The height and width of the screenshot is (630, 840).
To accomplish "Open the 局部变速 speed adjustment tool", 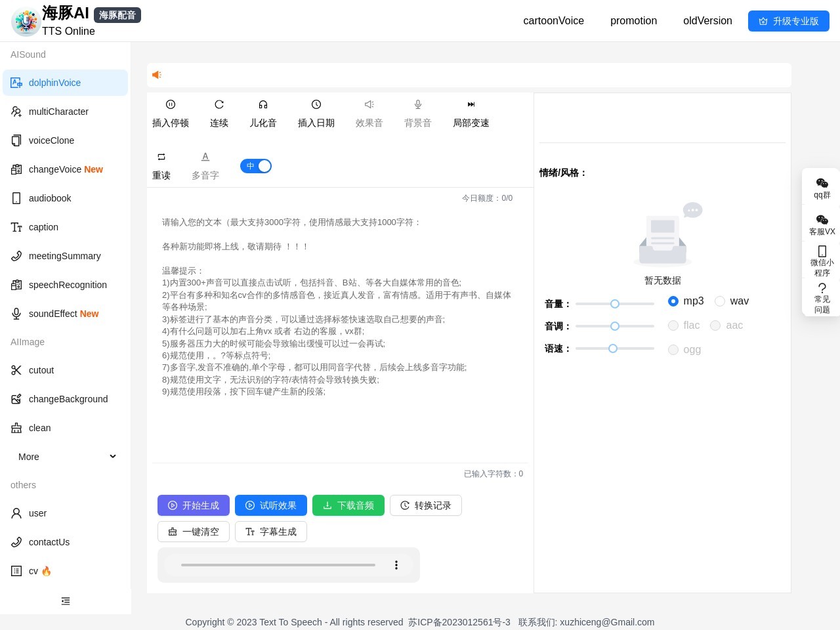I will (471, 112).
